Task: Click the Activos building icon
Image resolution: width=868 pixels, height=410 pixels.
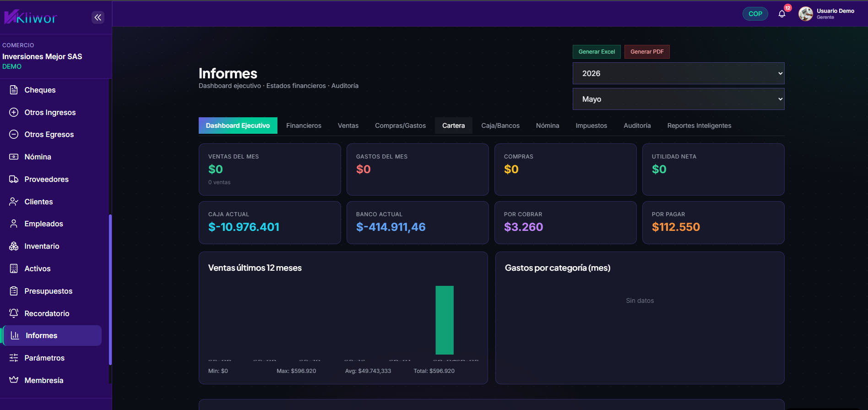Action: 14,268
